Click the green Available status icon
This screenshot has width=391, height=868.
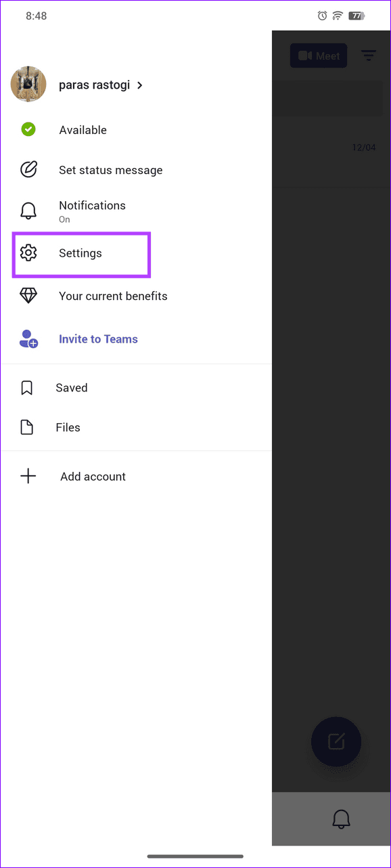28,129
